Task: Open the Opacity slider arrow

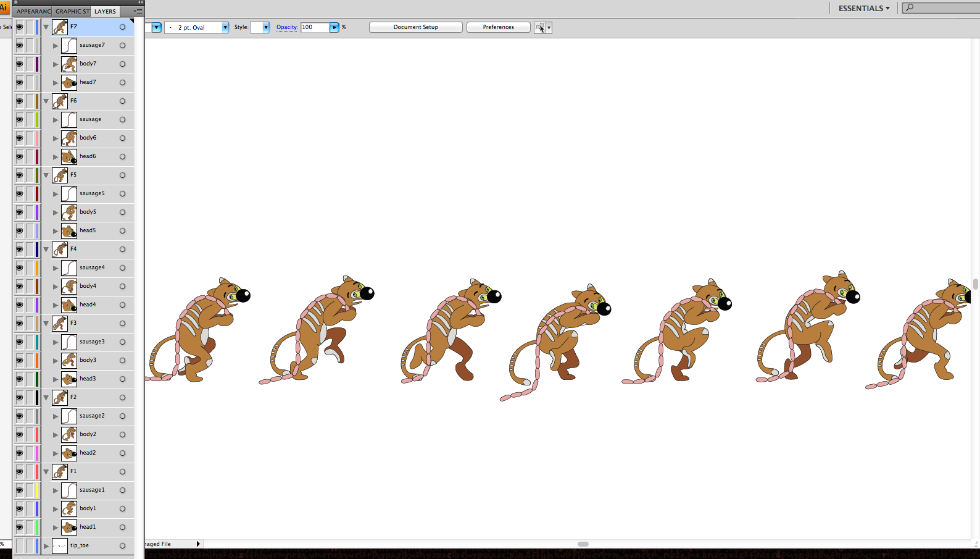Action: click(x=334, y=27)
